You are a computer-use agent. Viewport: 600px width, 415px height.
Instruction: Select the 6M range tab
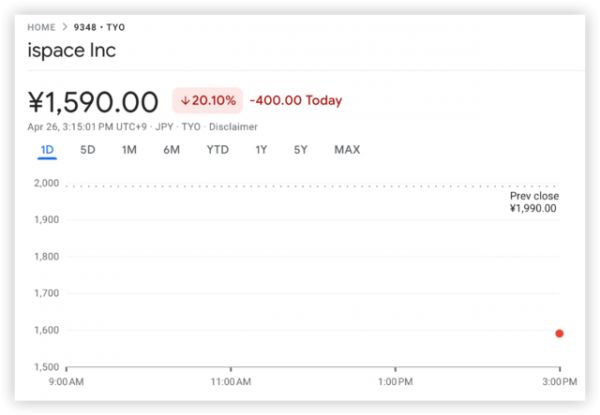[171, 150]
